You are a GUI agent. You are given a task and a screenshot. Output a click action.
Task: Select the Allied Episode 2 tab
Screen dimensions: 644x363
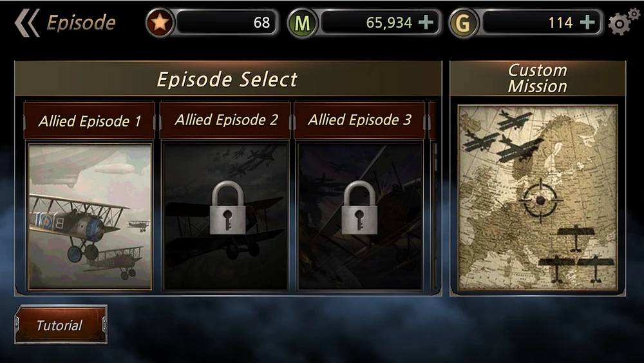click(225, 121)
